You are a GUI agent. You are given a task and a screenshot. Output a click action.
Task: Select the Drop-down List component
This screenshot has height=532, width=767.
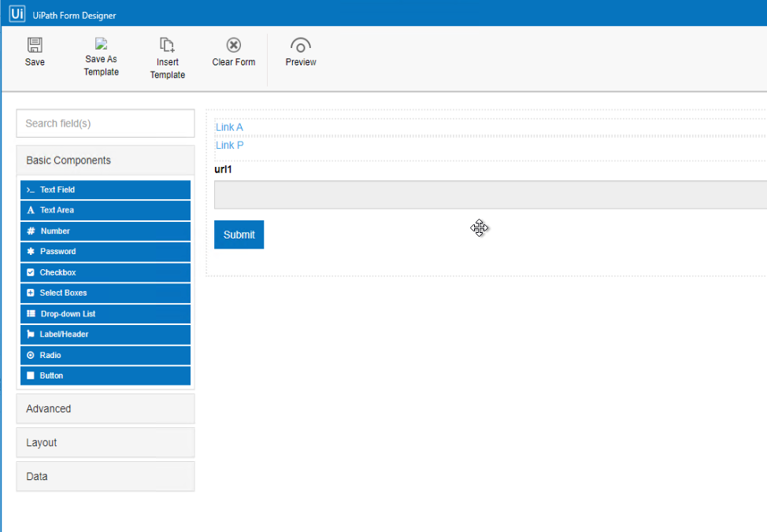click(x=106, y=314)
